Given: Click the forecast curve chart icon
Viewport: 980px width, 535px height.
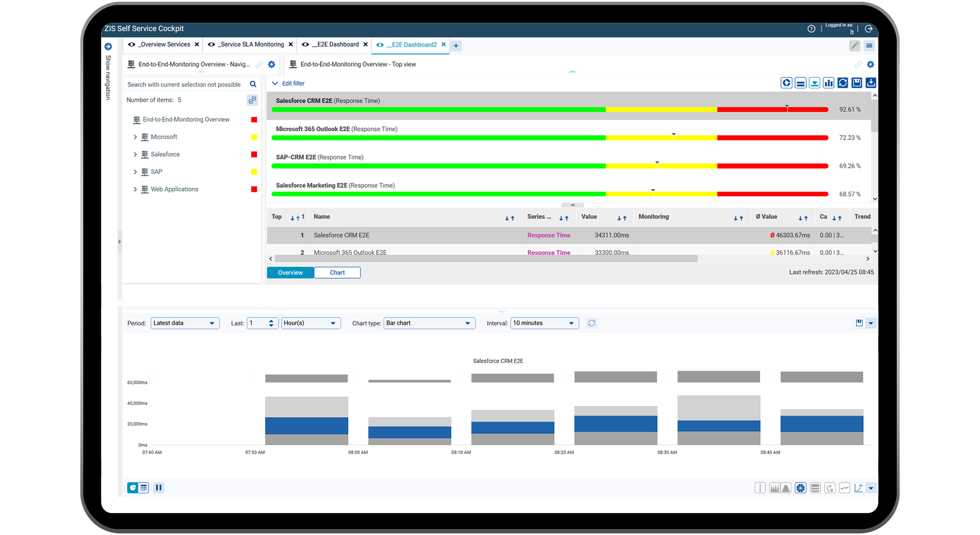Looking at the screenshot, I should 859,488.
